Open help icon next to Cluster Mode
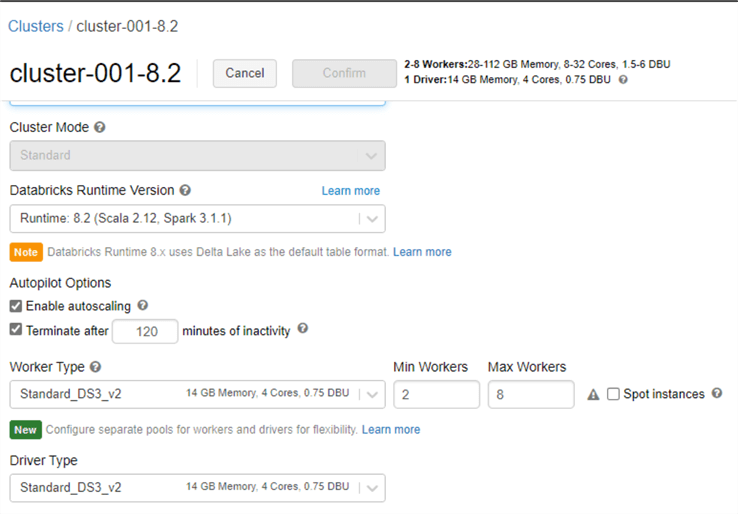 100,127
